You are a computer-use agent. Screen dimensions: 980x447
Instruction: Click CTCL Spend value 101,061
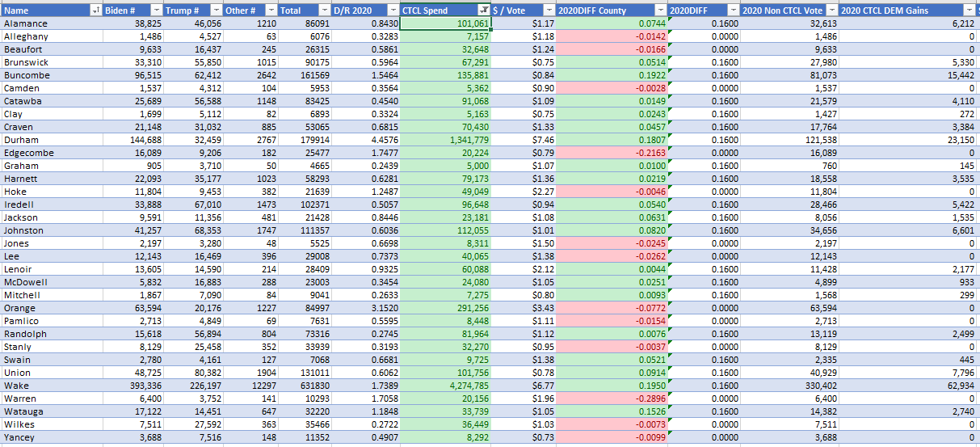(473, 23)
